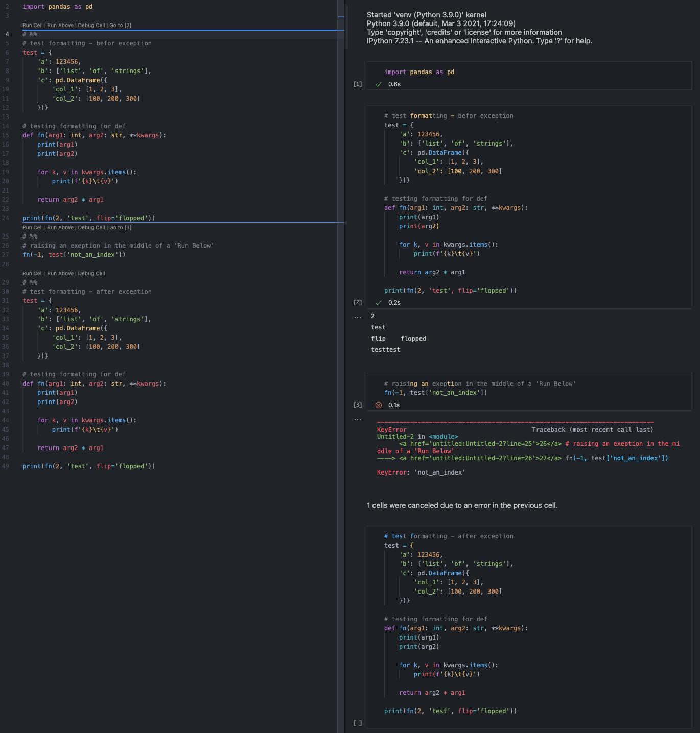Run the first cell via 'Run Cell' CodeLens

pos(32,25)
